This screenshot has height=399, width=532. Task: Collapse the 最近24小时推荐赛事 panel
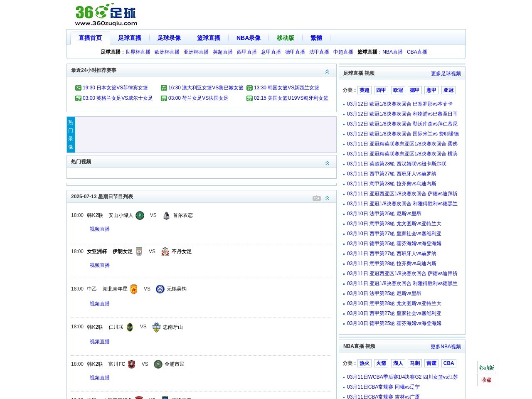click(x=327, y=71)
